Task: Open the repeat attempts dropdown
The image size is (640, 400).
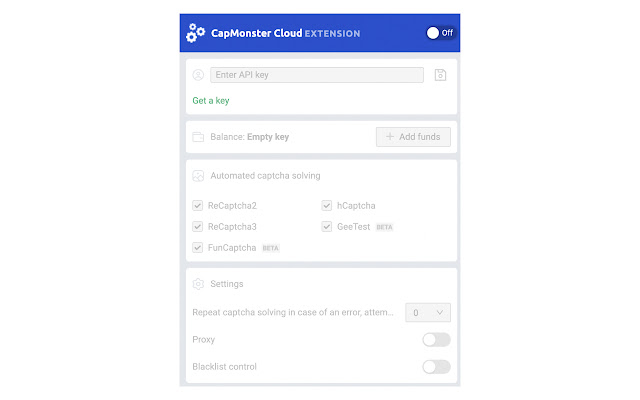Action: pyautogui.click(x=427, y=313)
